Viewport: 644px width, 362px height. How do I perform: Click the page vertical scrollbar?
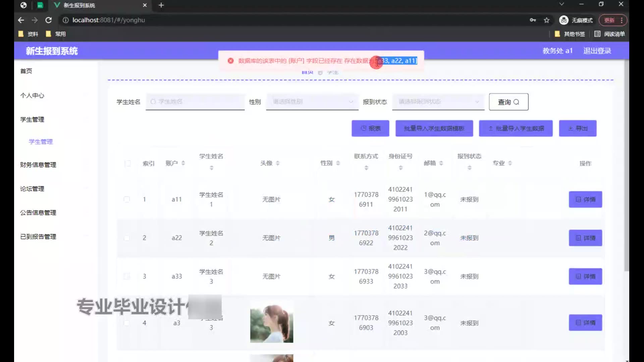[x=626, y=166]
